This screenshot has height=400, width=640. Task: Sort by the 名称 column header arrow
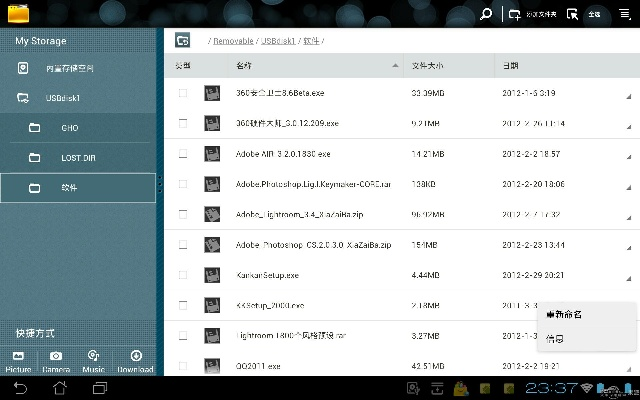coord(396,65)
